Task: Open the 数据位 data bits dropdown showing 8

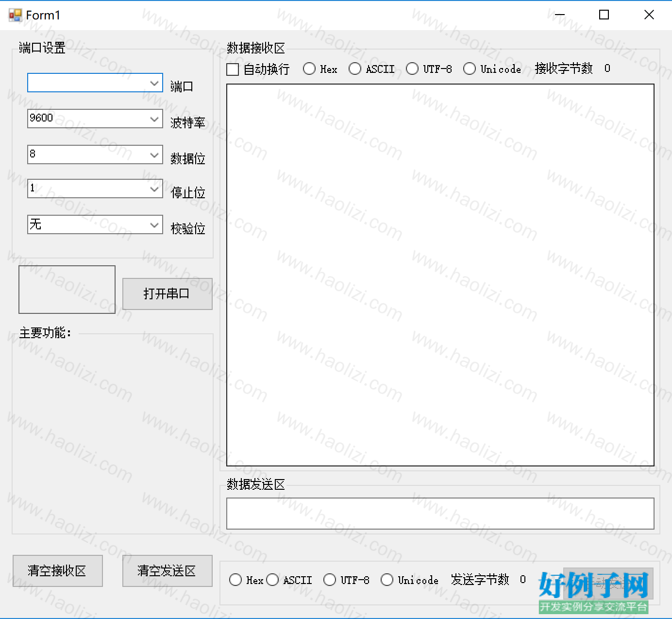Action: click(x=95, y=155)
